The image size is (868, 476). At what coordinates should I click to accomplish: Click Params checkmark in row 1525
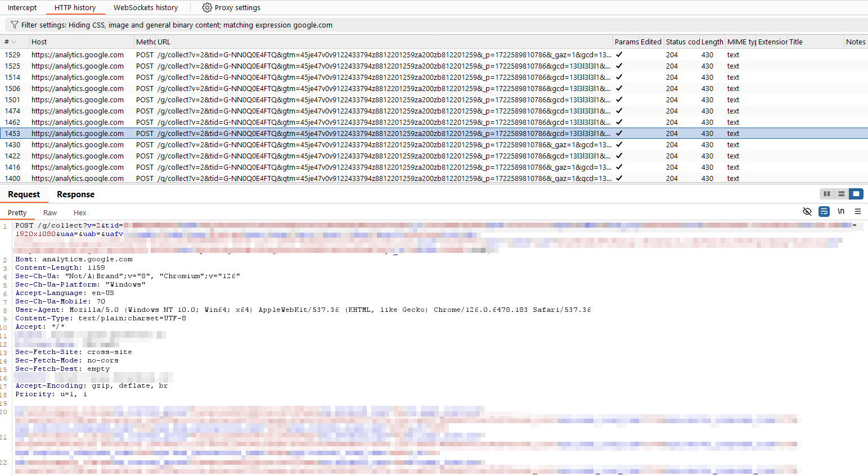pos(619,66)
